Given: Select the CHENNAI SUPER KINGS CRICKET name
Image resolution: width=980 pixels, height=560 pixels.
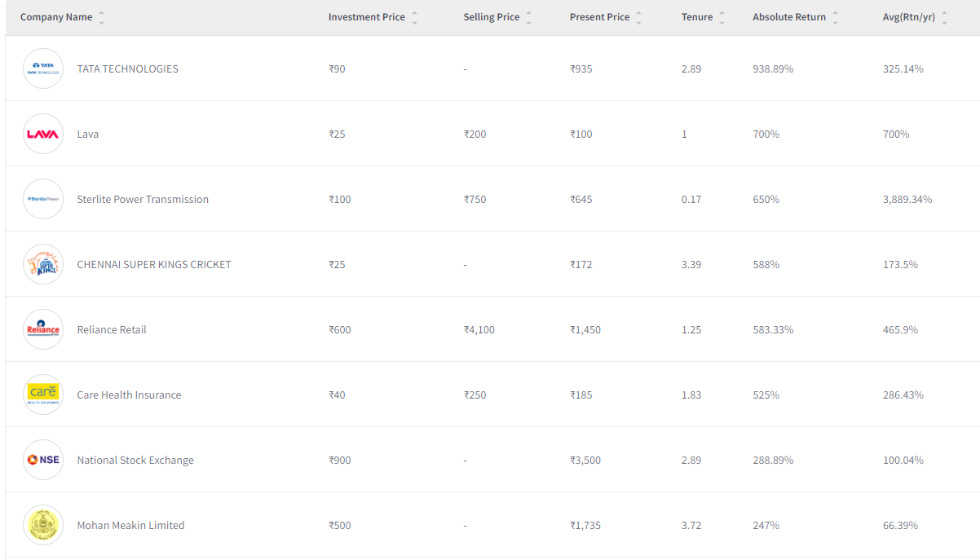Looking at the screenshot, I should tap(154, 264).
